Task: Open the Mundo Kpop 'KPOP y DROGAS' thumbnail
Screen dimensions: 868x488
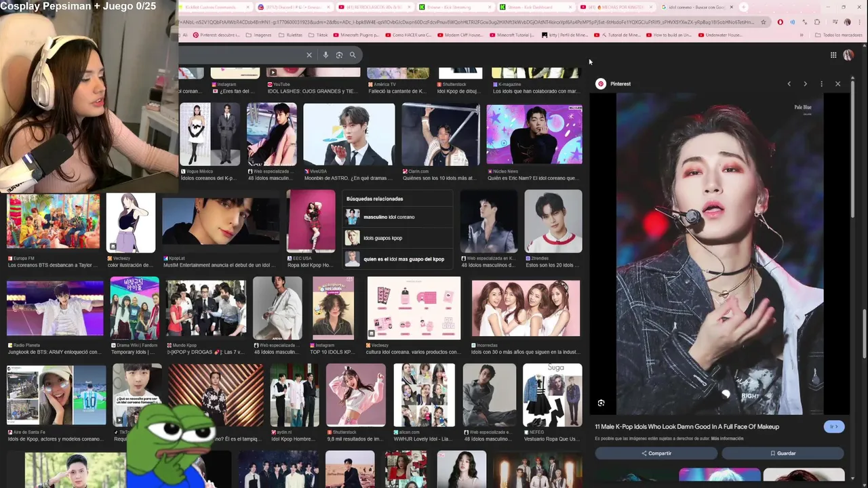Action: pyautogui.click(x=206, y=308)
